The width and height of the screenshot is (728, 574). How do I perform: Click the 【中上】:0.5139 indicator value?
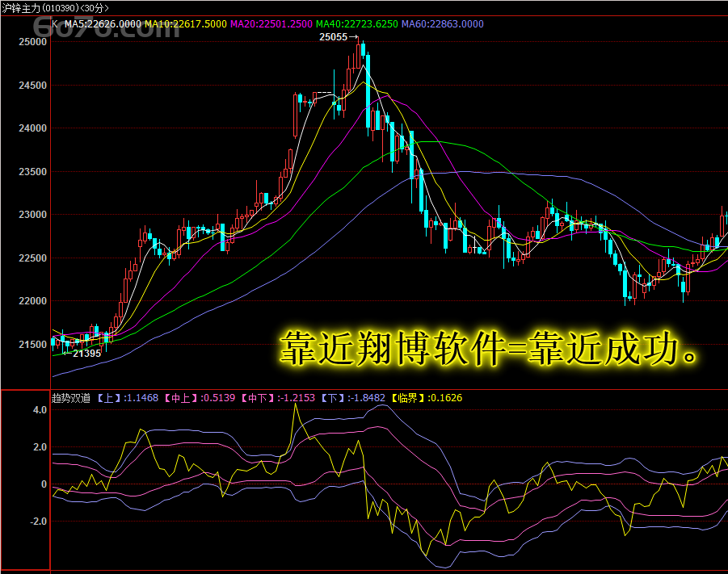(x=200, y=398)
